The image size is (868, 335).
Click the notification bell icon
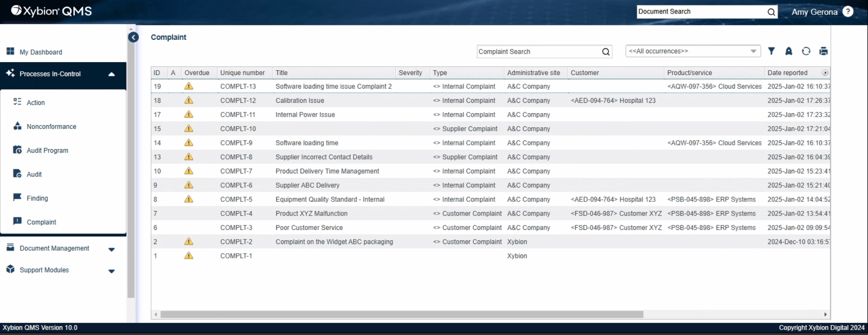pos(788,51)
